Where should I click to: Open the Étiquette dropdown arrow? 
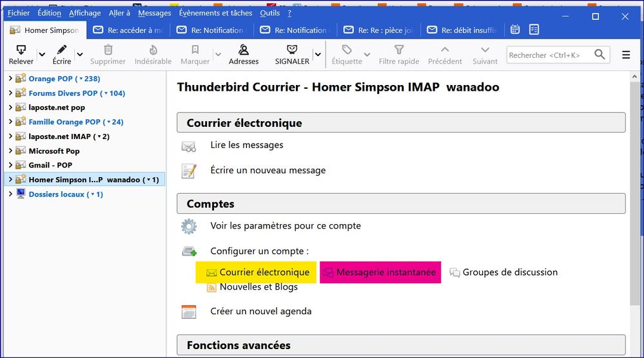coord(367,54)
